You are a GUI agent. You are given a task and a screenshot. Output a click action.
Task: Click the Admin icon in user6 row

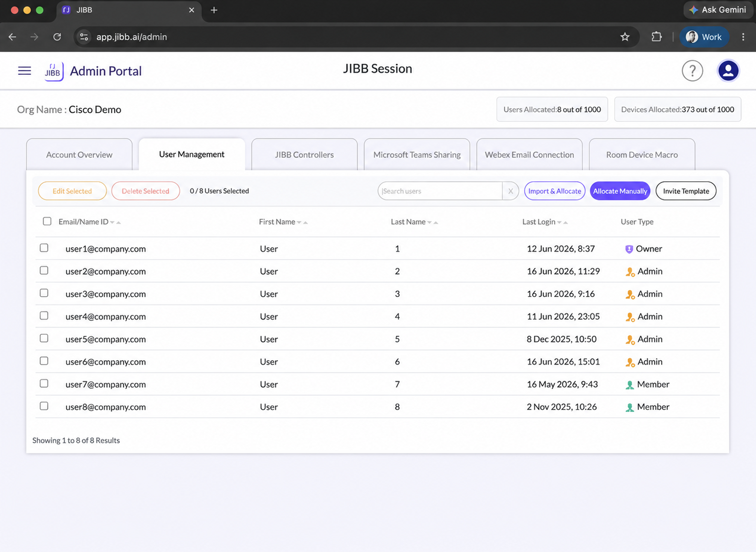point(630,362)
